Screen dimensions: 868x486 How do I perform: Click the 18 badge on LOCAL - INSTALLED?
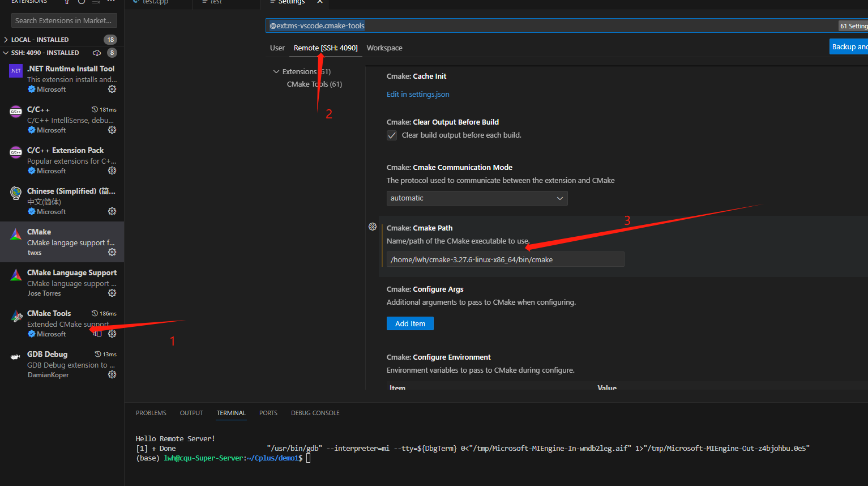click(110, 40)
